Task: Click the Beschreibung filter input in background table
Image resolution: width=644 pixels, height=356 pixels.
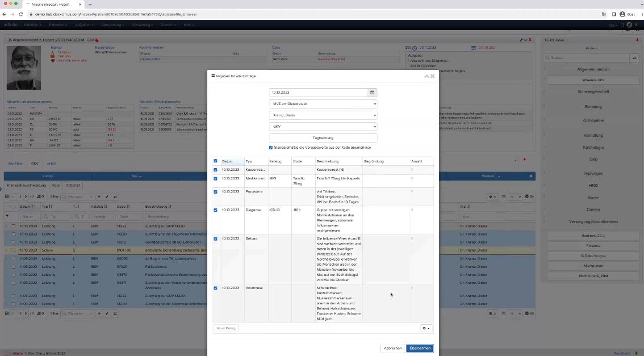Action: [175, 216]
